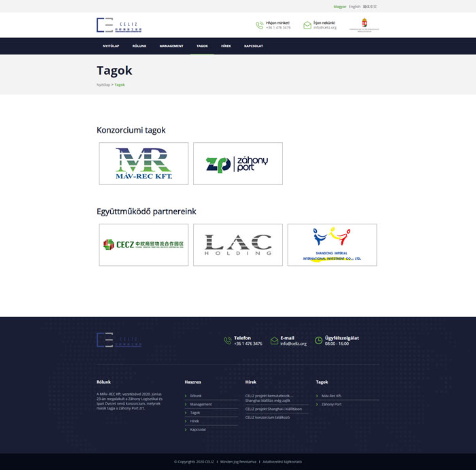Open the Adatkezelési tájékoztató link
The width and height of the screenshot is (476, 470).
click(282, 462)
